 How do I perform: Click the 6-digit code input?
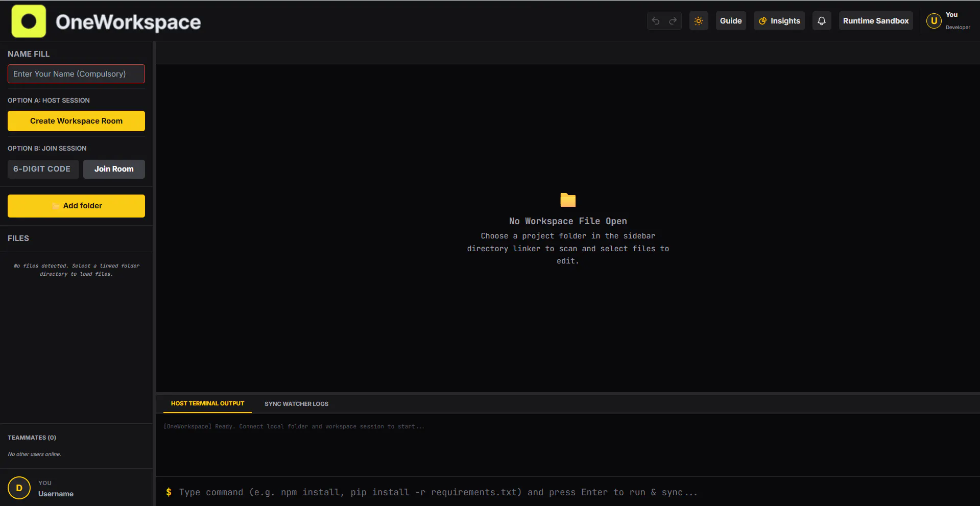point(43,169)
